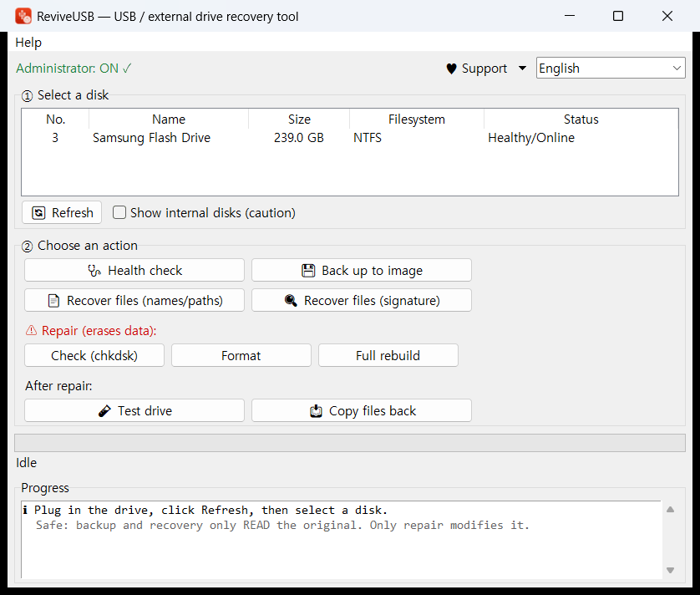Click the Idle status label
Viewport: 700px width, 595px height.
[x=27, y=463]
